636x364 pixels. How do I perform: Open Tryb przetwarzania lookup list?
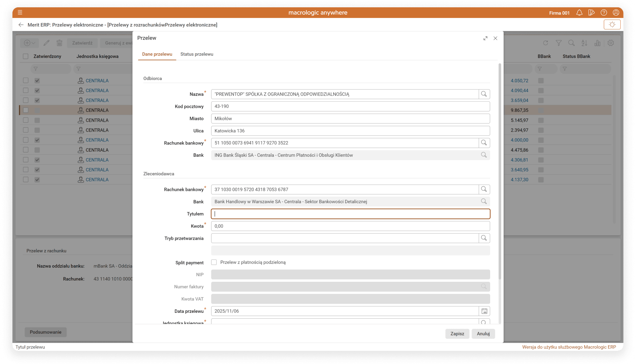[x=484, y=238]
